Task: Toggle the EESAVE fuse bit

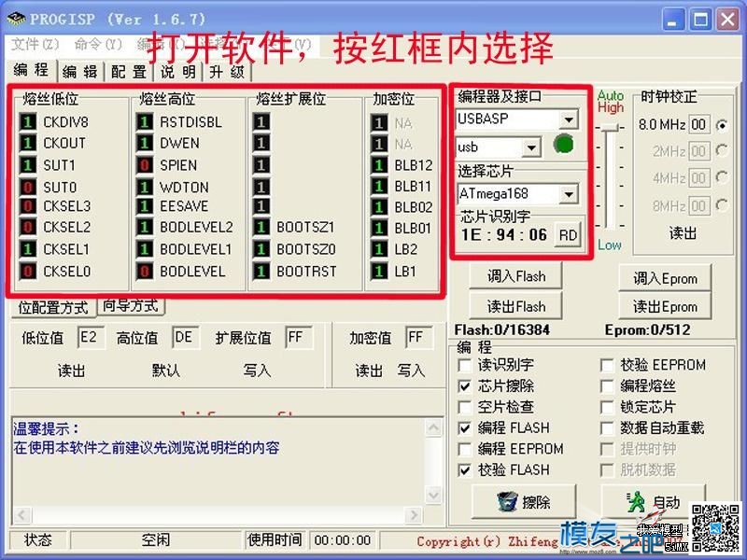Action: 145,205
